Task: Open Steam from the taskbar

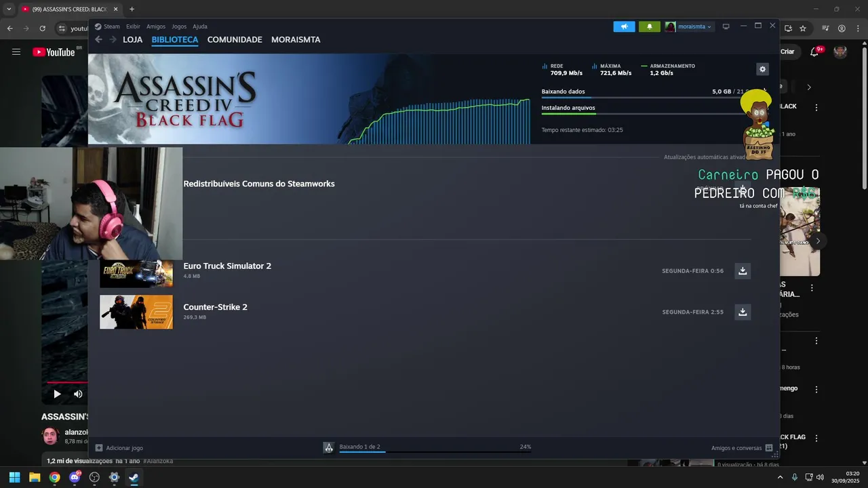Action: tap(134, 477)
